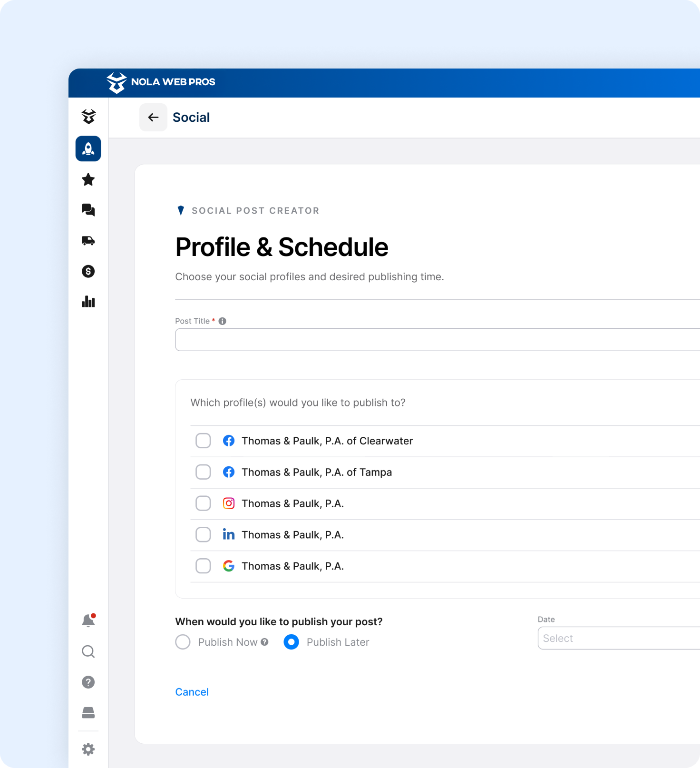Open the star reviews icon in sidebar
The width and height of the screenshot is (700, 768).
click(x=88, y=180)
